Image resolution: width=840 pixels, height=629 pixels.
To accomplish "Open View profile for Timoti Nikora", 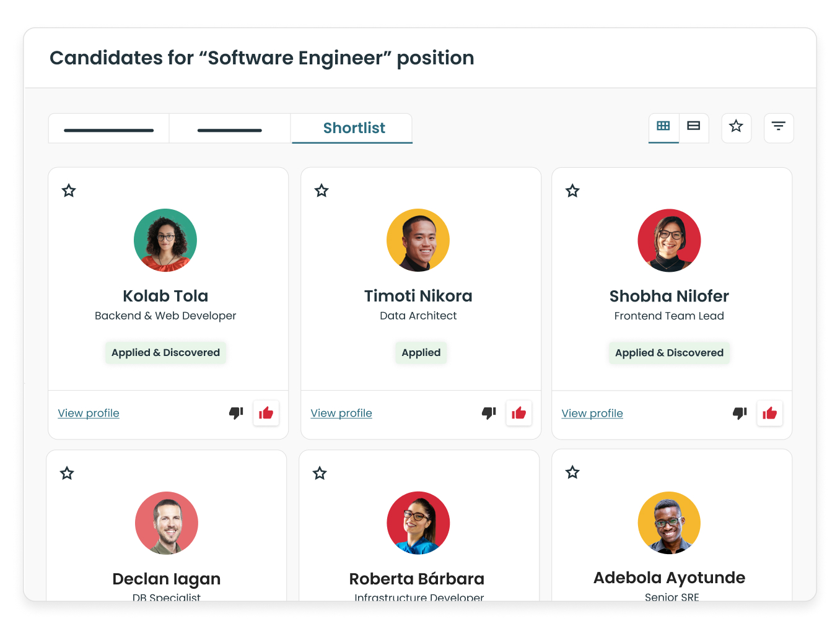I will click(x=341, y=413).
